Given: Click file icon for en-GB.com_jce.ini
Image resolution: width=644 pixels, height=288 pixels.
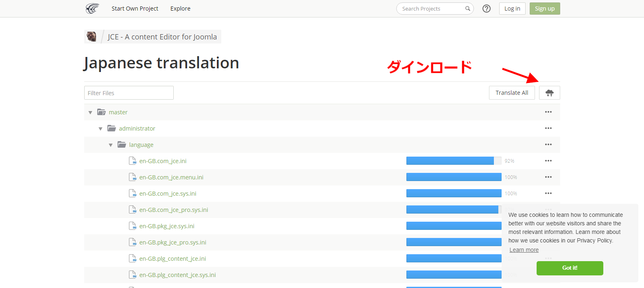Looking at the screenshot, I should (133, 161).
